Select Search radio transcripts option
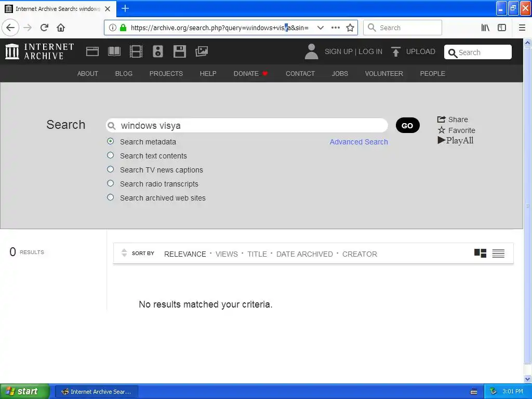The height and width of the screenshot is (399, 532). click(110, 183)
